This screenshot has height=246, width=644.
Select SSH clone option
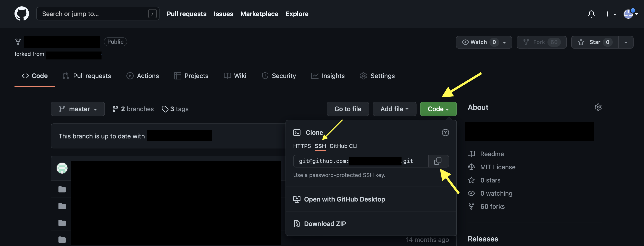[320, 146]
